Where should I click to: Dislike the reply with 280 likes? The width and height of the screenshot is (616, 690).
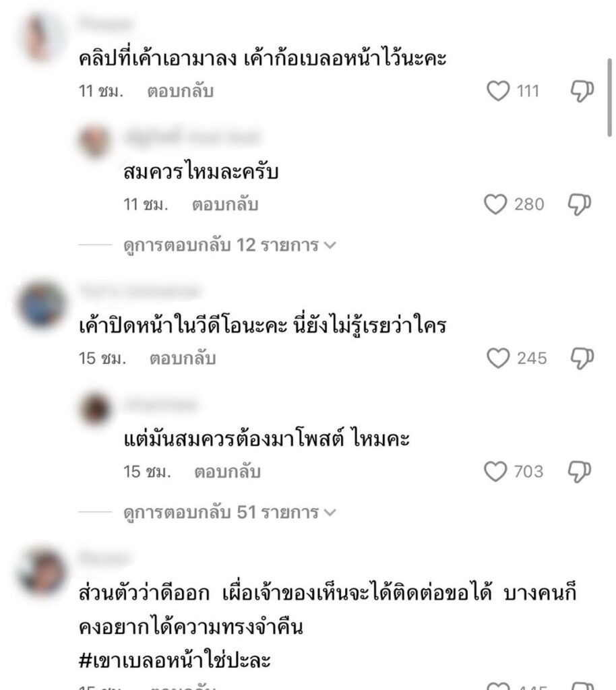579,205
